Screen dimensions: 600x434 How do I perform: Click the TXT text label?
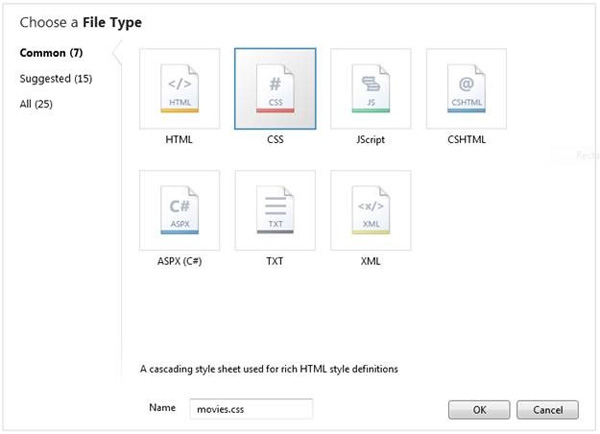pyautogui.click(x=275, y=262)
